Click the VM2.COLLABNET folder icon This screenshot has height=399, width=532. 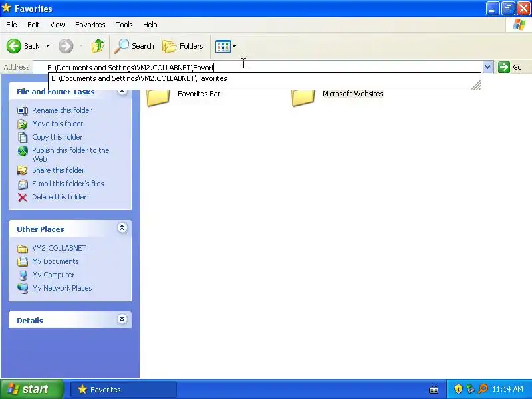(23, 249)
